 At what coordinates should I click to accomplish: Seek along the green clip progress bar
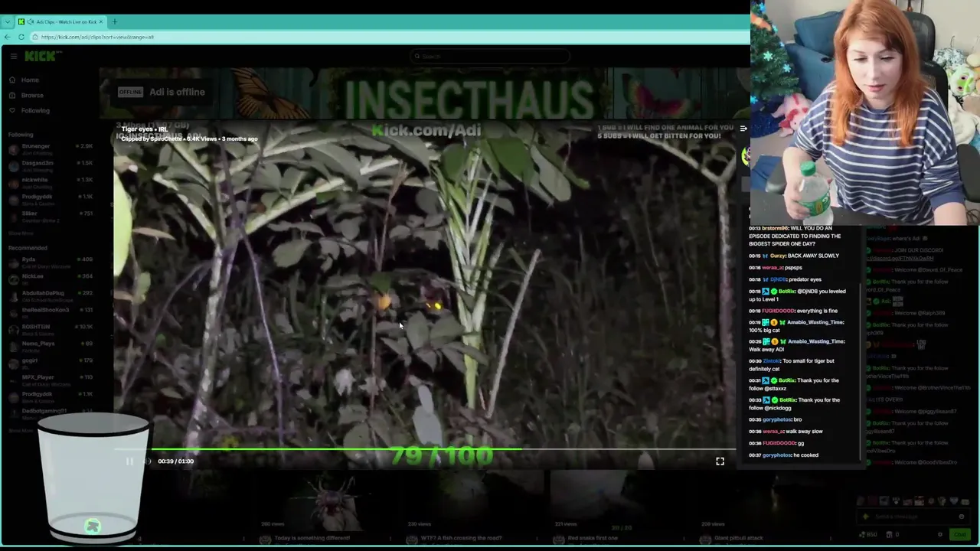pos(425,450)
